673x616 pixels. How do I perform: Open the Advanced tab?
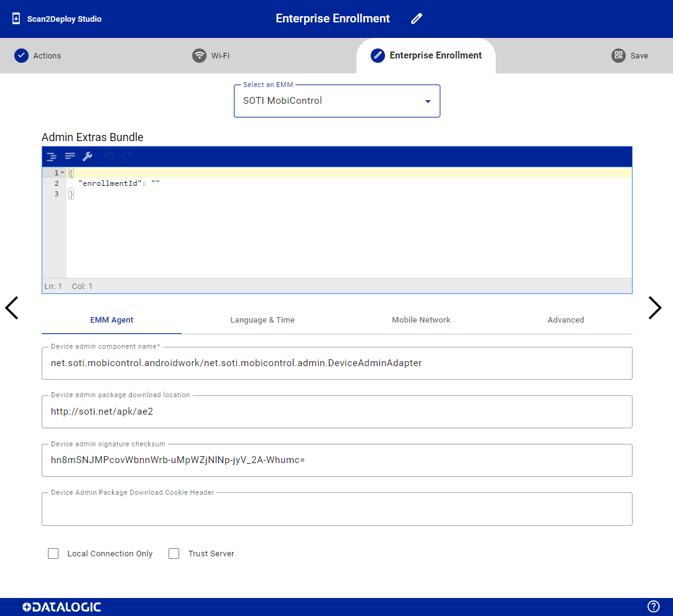tap(565, 320)
